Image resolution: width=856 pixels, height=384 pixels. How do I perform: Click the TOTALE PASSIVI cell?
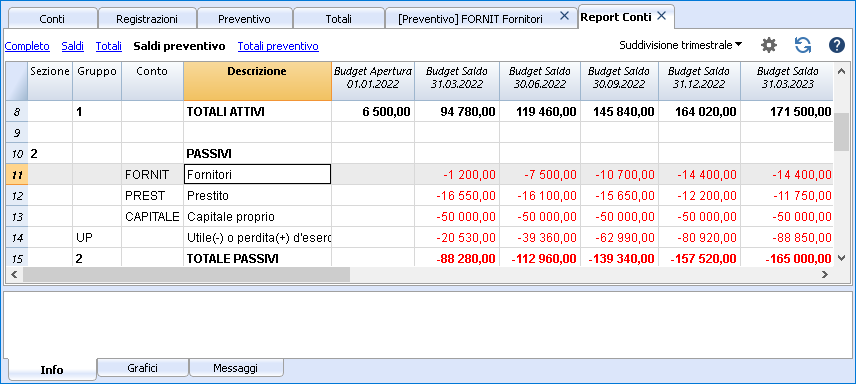[257, 258]
